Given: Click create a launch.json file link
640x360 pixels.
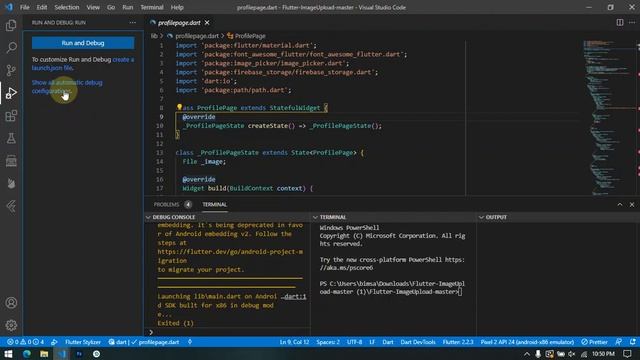Looking at the screenshot, I should tap(83, 64).
